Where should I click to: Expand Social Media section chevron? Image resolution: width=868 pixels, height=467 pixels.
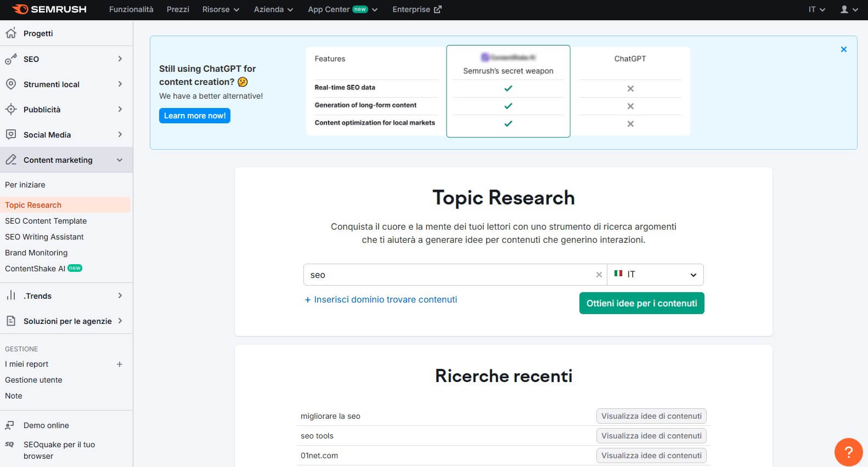(120, 134)
